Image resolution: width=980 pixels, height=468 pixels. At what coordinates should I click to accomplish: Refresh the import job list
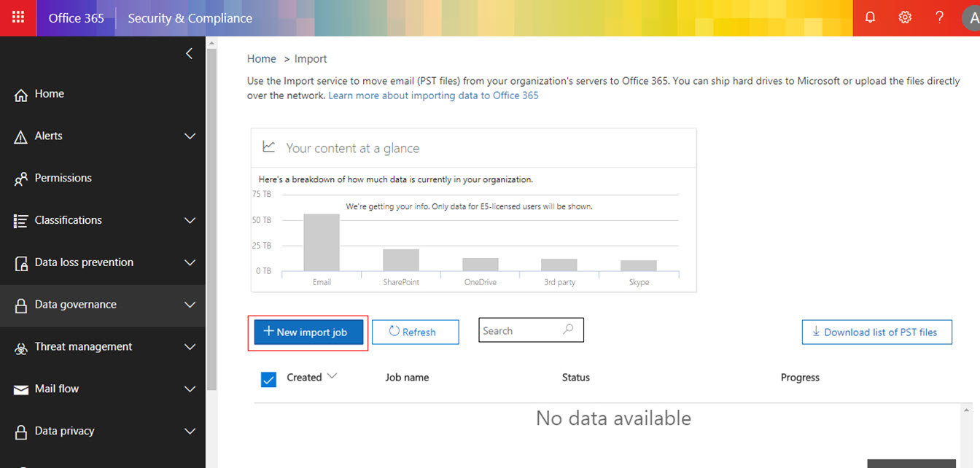pos(416,332)
